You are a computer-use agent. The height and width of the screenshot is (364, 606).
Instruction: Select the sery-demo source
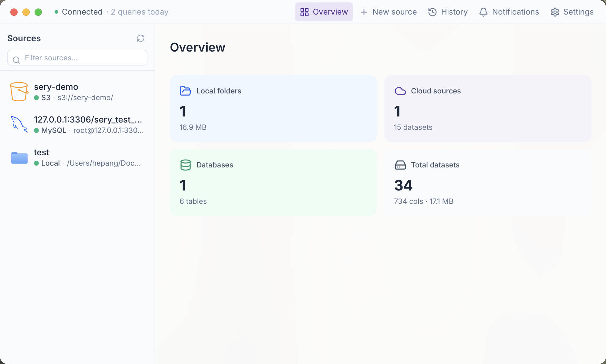coord(77,92)
